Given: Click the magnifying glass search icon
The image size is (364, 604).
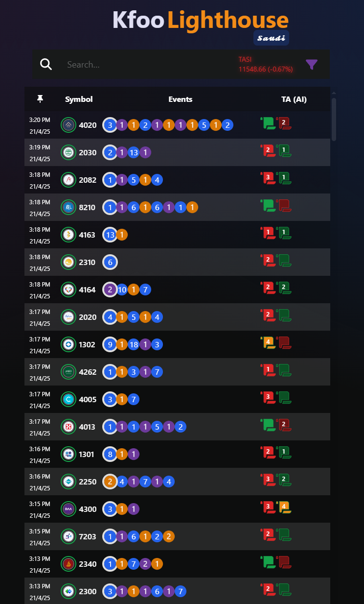Looking at the screenshot, I should pyautogui.click(x=46, y=64).
